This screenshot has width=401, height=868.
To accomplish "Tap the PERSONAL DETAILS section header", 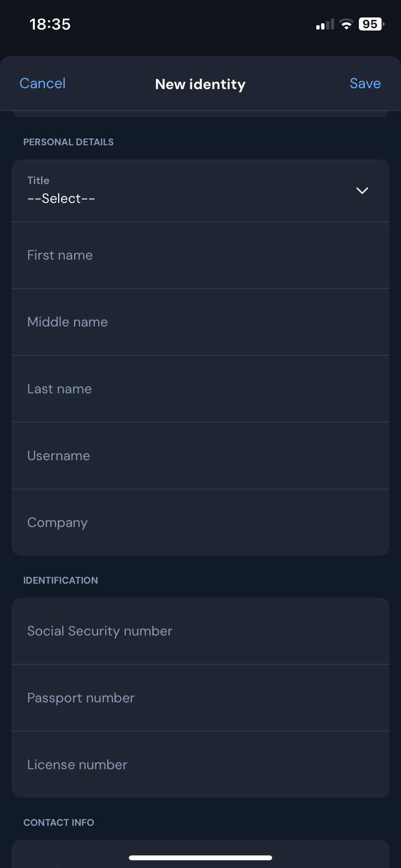I will click(x=68, y=142).
